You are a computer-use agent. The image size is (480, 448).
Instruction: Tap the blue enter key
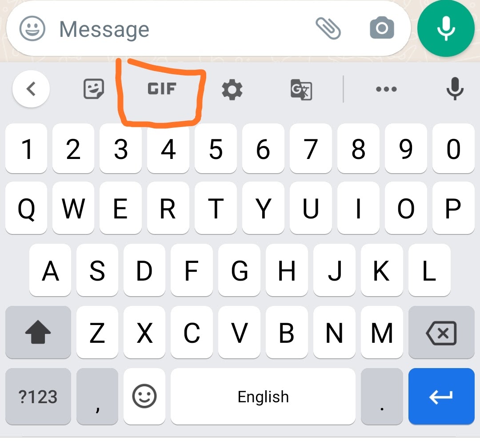click(x=441, y=396)
